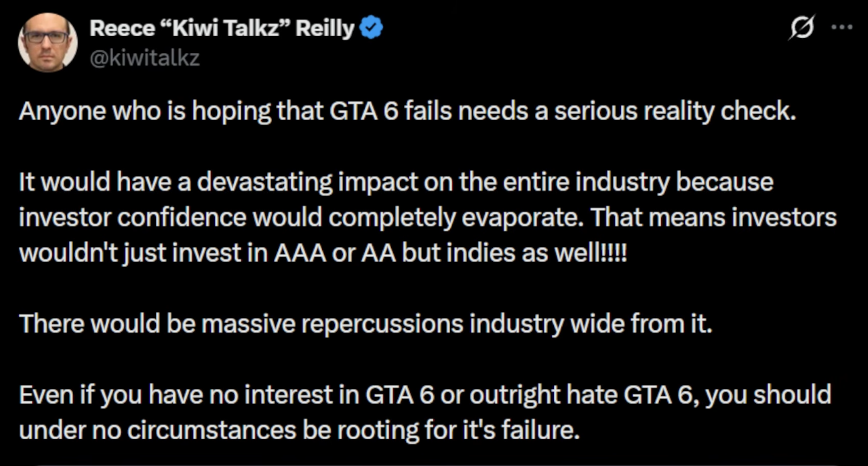Viewport: 868px width, 466px height.
Task: Click the display name Reece "Kiwi Talkz" Reilly
Action: coord(222,29)
